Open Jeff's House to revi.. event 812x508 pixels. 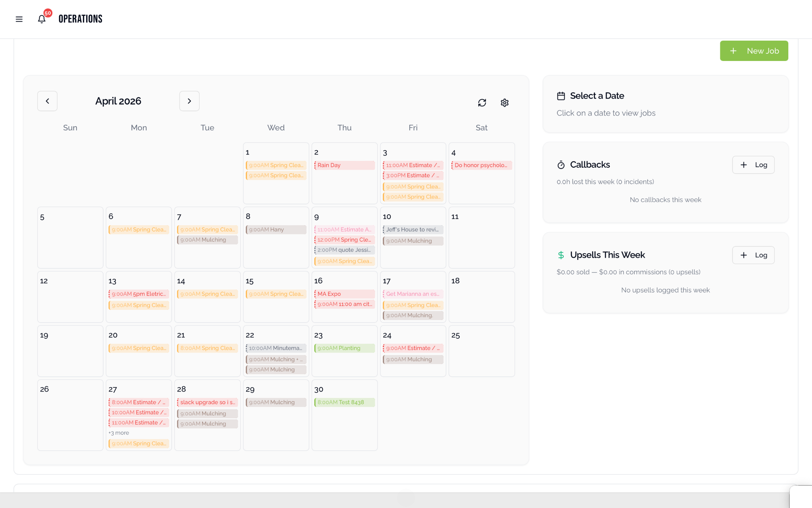point(413,229)
